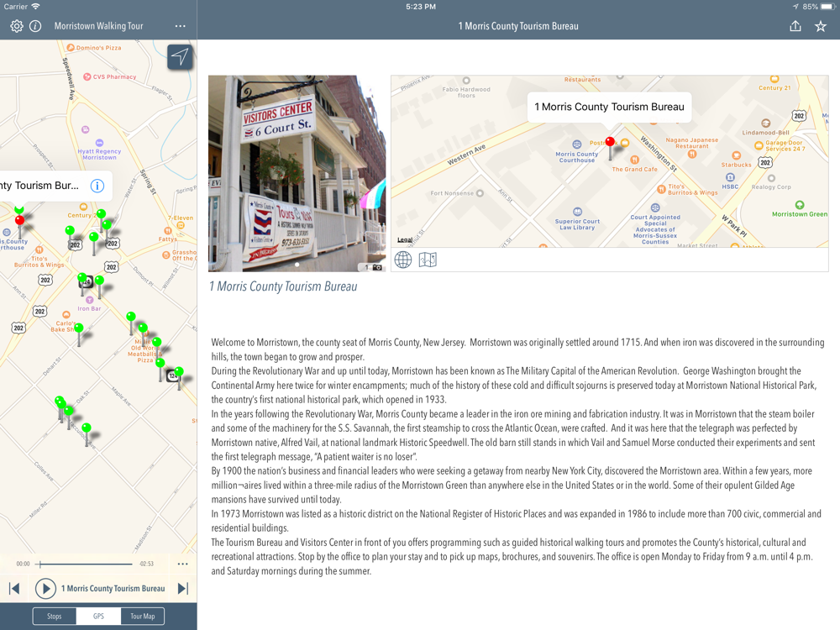The image size is (840, 630).
Task: Switch to the GPS tab
Action: (98, 616)
